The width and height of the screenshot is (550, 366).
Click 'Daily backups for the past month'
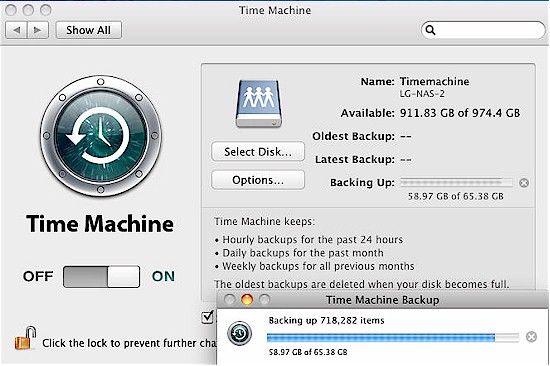coord(303,253)
